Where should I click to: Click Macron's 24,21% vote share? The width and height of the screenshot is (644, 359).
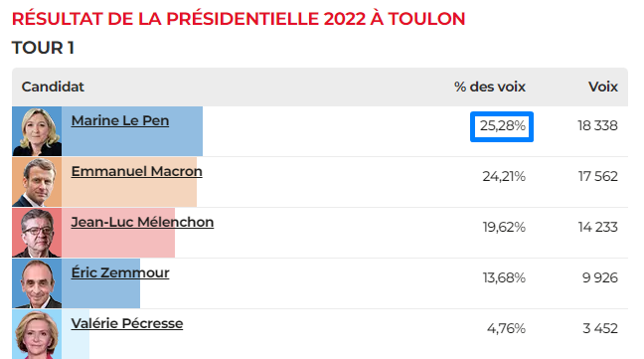[x=504, y=177]
